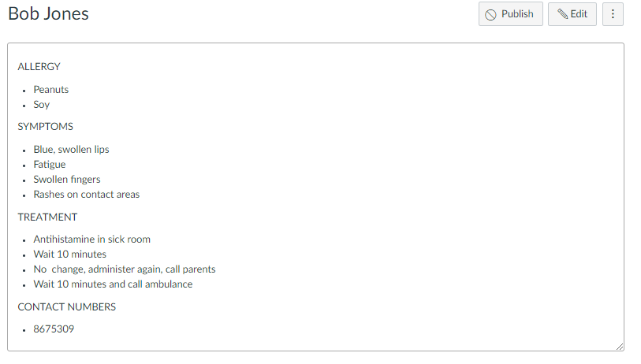Click the Edit button label
Viewport: 641px width, 364px height.
click(x=579, y=14)
